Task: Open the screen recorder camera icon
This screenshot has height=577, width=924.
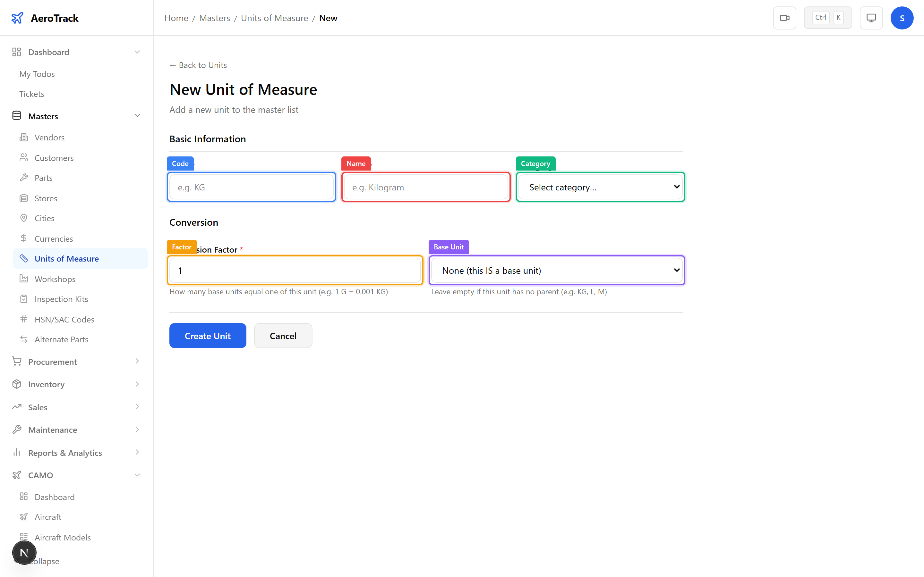Action: tap(785, 18)
